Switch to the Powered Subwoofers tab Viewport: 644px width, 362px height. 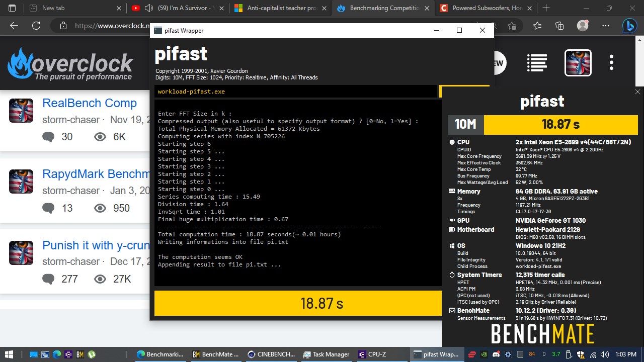486,8
